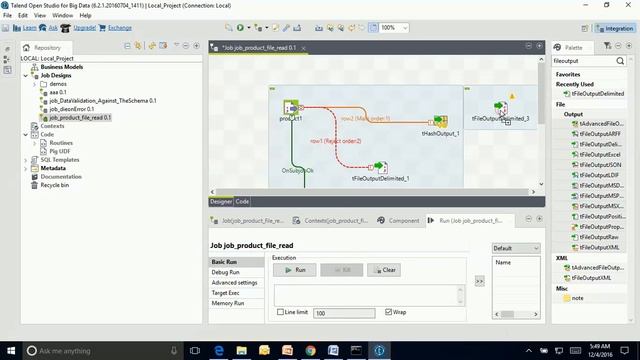Click the Learn link in toolbar
The image size is (640, 360).
click(25, 28)
